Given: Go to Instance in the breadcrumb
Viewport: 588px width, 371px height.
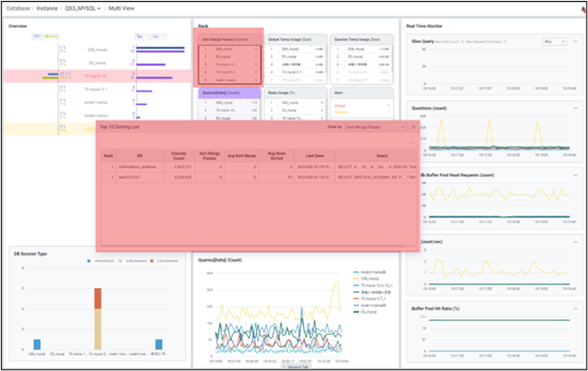Looking at the screenshot, I should [48, 9].
